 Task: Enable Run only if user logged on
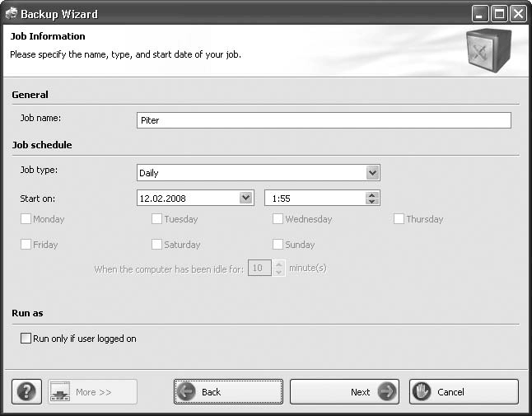[26, 338]
